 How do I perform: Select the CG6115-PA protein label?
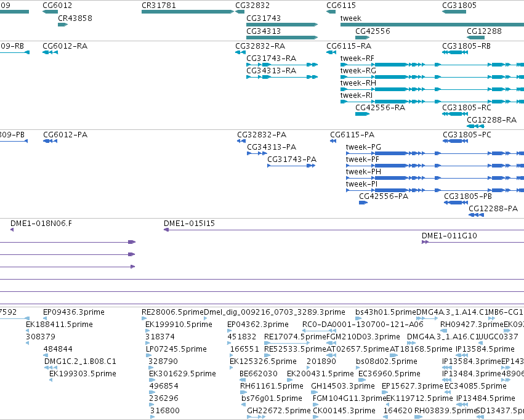(352, 135)
